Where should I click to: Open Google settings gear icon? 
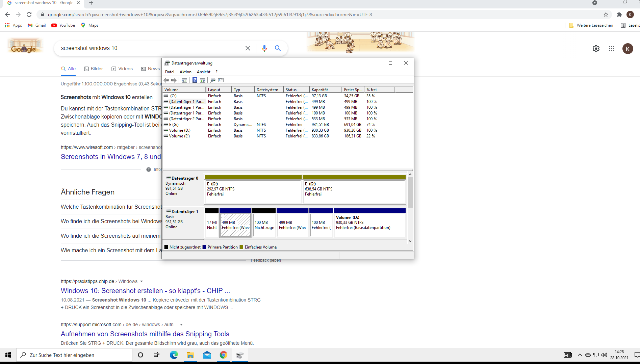[x=596, y=49]
